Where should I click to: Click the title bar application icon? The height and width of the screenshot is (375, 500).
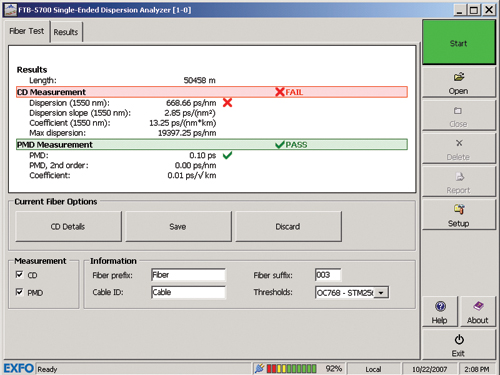tap(10, 10)
